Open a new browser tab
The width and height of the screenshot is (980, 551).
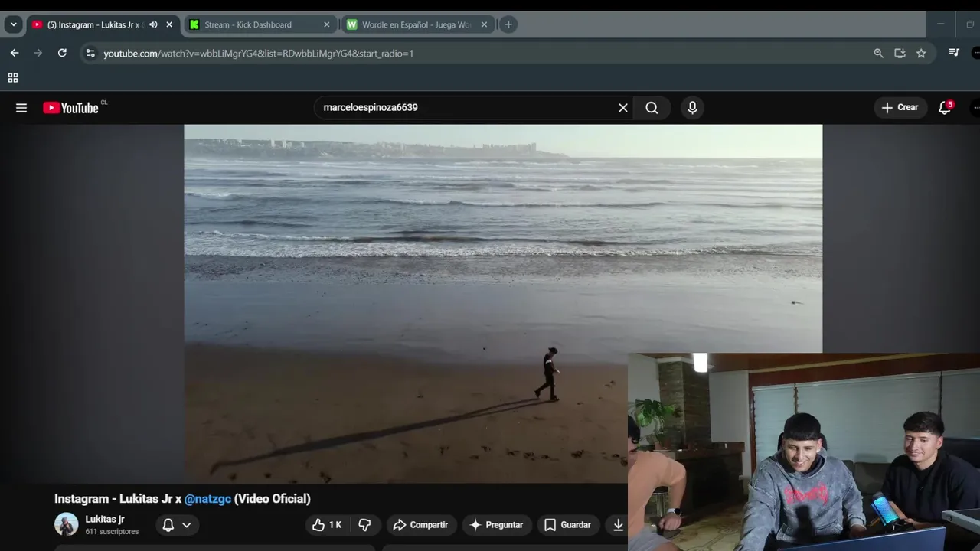(508, 24)
